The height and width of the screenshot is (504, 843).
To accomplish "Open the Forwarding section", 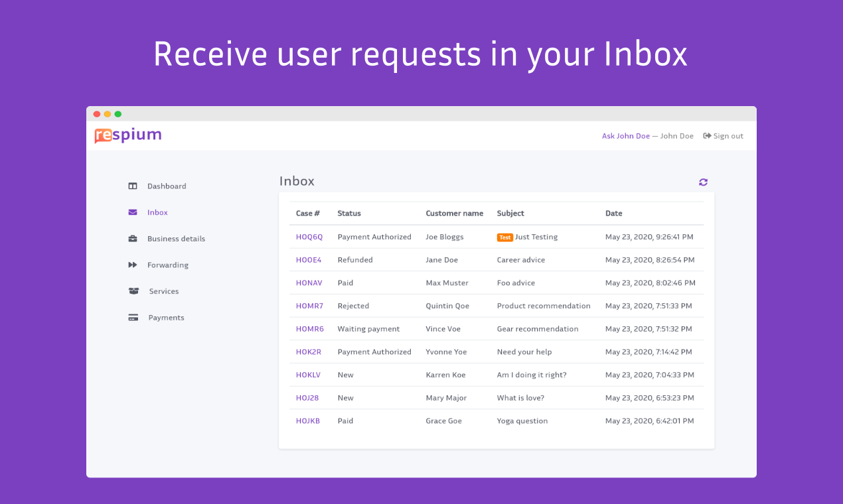I will point(168,265).
